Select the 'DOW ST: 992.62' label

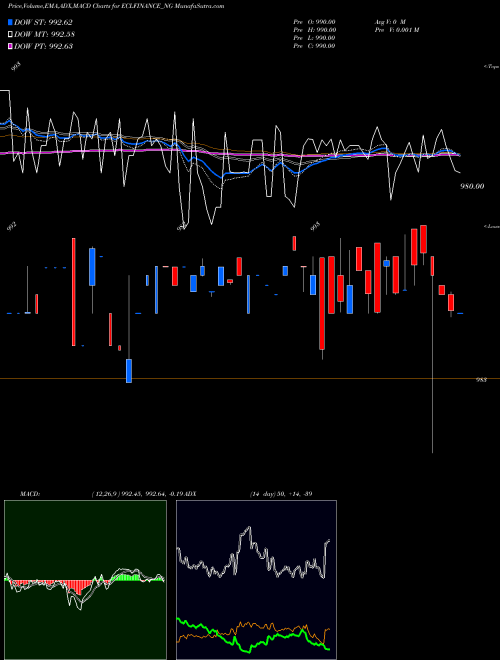coord(43,22)
